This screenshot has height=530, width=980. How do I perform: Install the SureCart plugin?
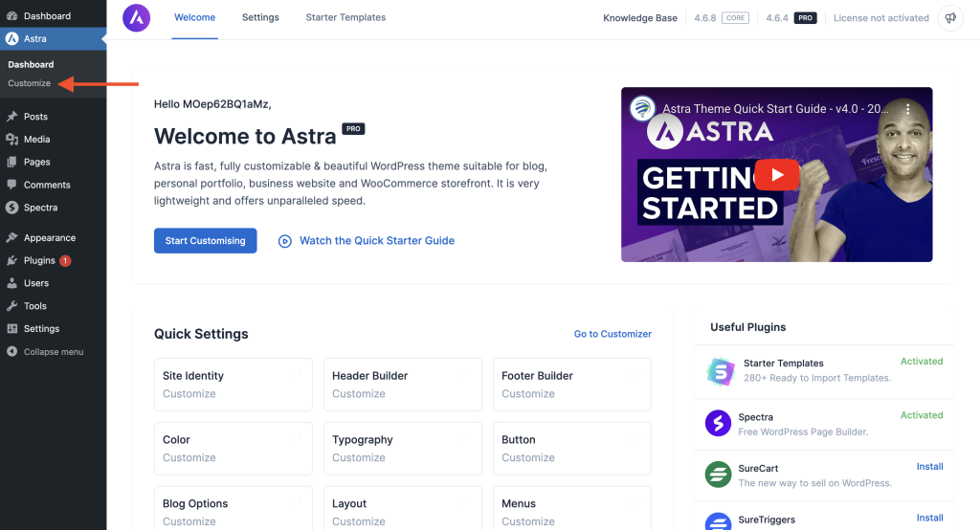[930, 466]
